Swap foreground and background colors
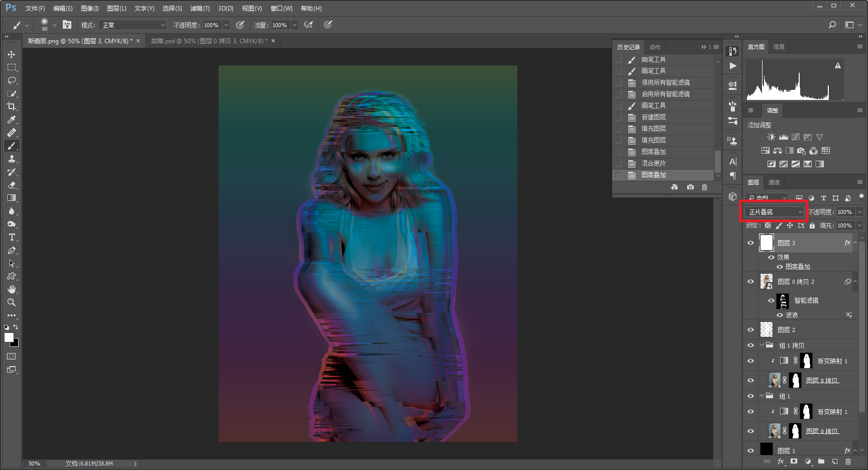The image size is (868, 470). click(16, 327)
